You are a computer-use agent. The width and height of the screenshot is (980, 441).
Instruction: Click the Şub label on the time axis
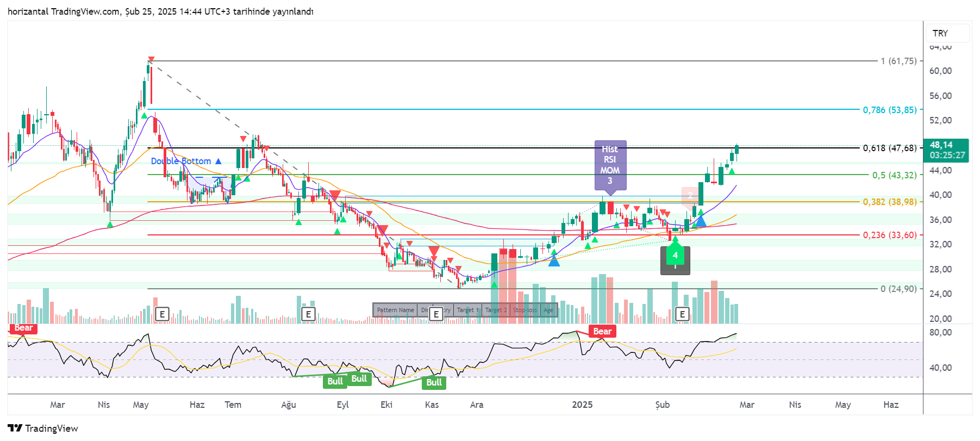[663, 405]
